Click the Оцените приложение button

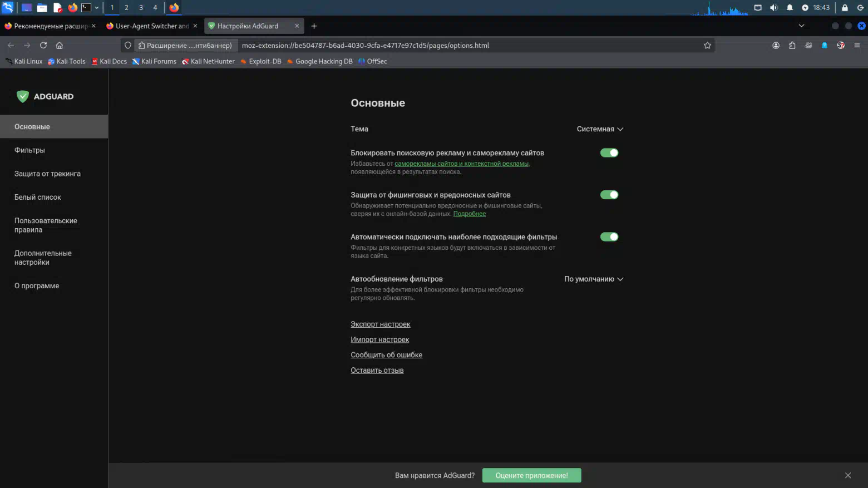[x=532, y=476]
